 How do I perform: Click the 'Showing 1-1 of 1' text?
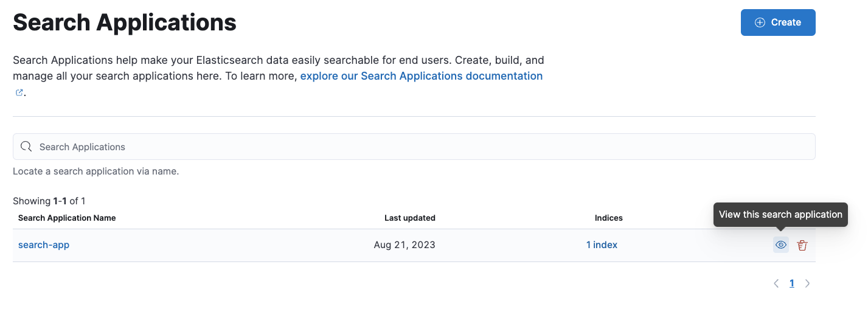[x=49, y=201]
